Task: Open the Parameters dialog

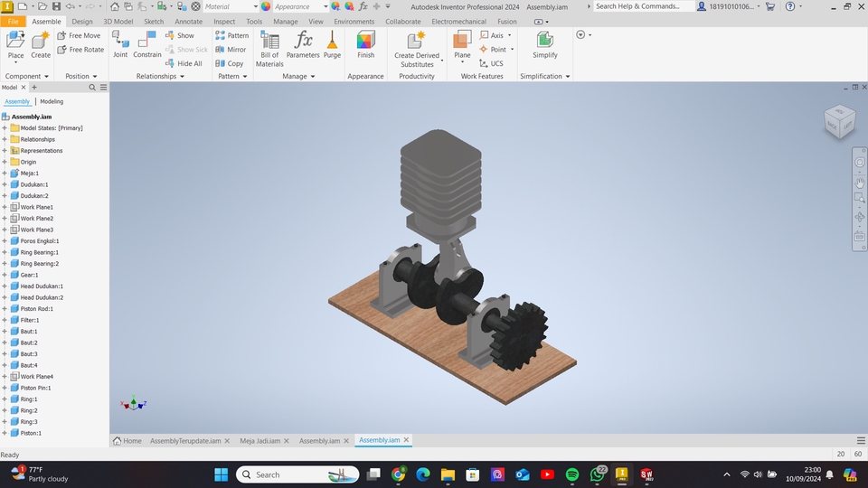Action: (x=303, y=45)
